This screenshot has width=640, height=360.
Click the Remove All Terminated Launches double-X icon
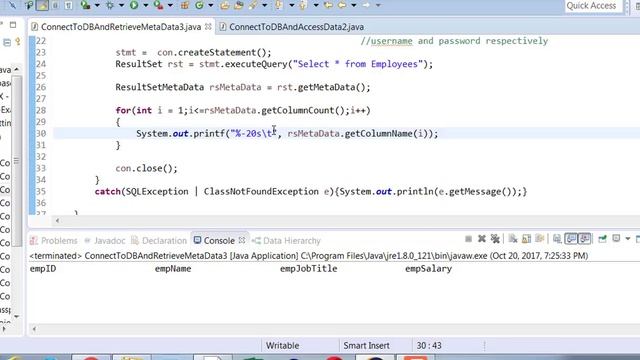point(496,239)
